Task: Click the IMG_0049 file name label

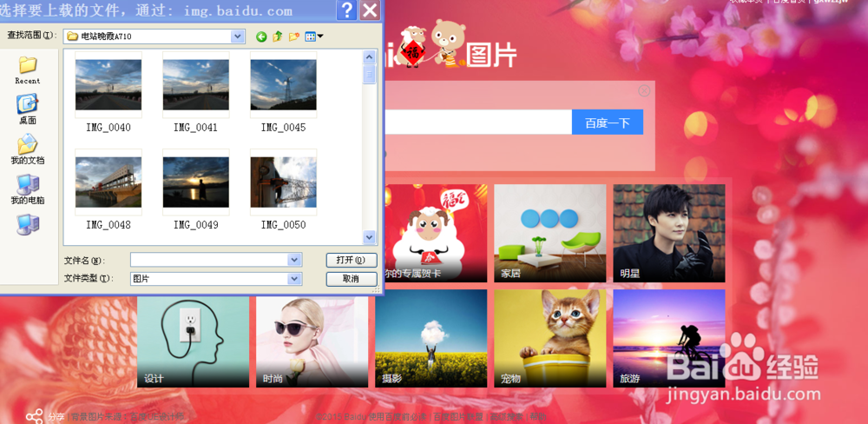Action: (196, 225)
